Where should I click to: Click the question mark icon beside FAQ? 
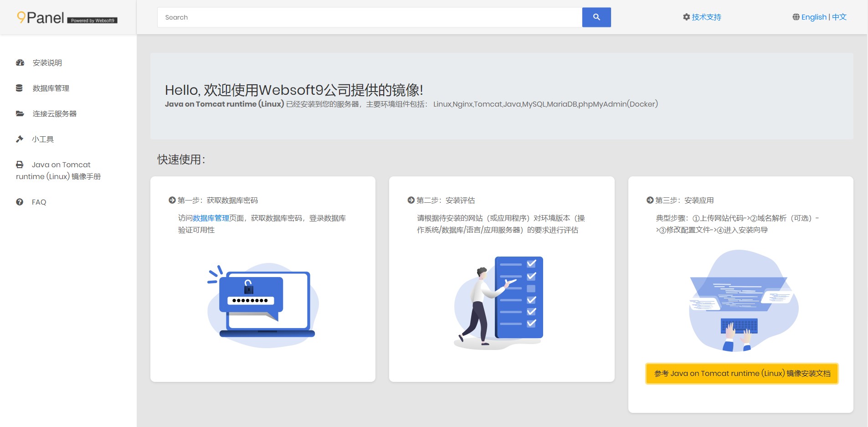[x=20, y=202]
